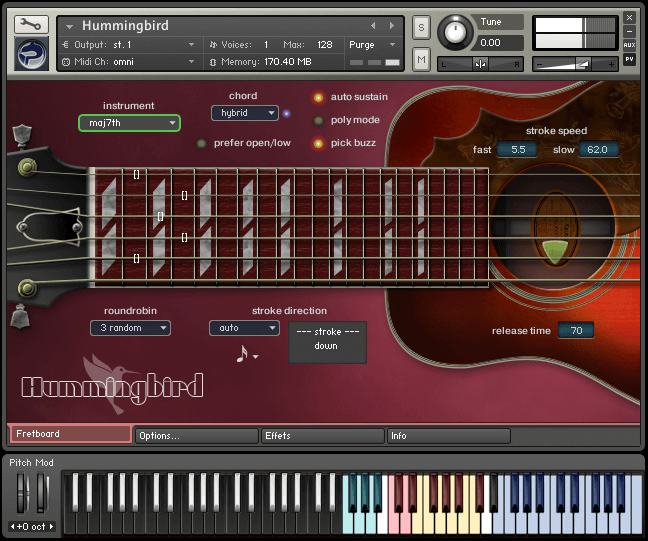The height and width of the screenshot is (541, 648).
Task: Click the music note icon below stroke direction
Action: pyautogui.click(x=242, y=353)
